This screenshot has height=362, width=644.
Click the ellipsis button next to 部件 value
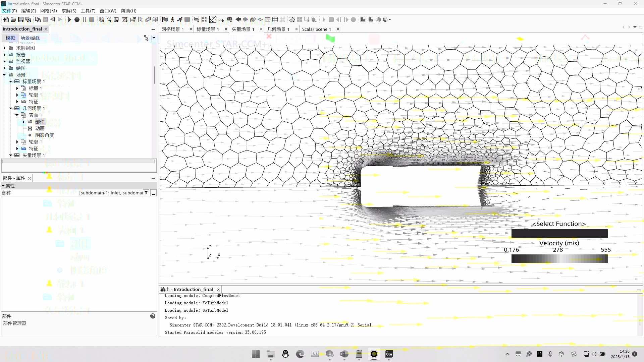coord(153,193)
